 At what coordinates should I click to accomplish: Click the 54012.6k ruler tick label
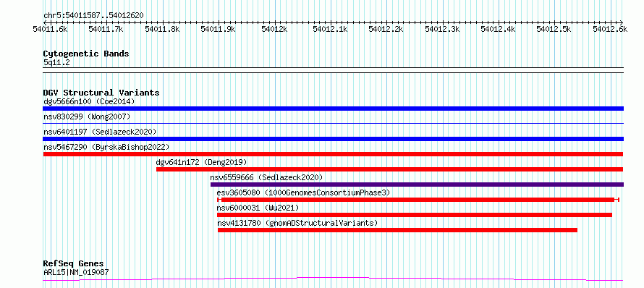coord(610,29)
